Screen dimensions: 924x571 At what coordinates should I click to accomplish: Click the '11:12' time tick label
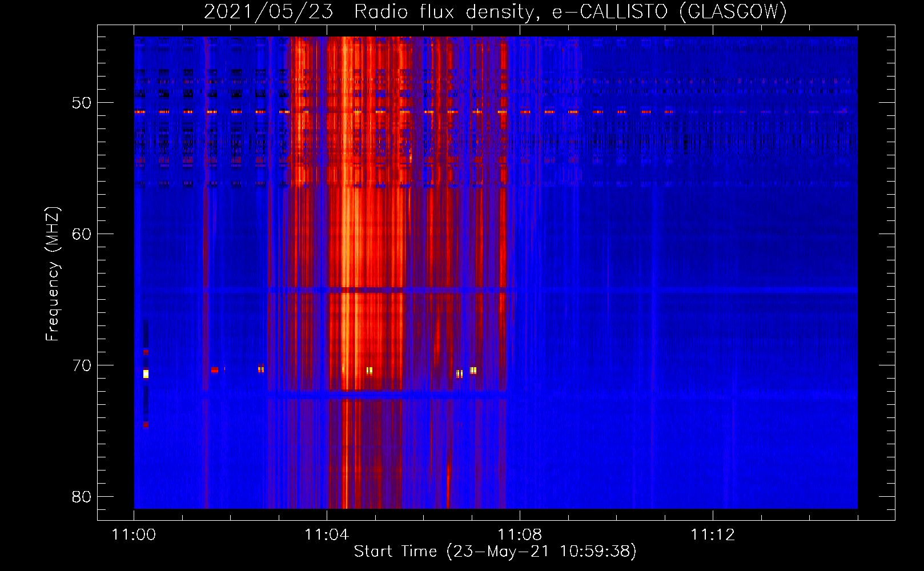(x=713, y=535)
